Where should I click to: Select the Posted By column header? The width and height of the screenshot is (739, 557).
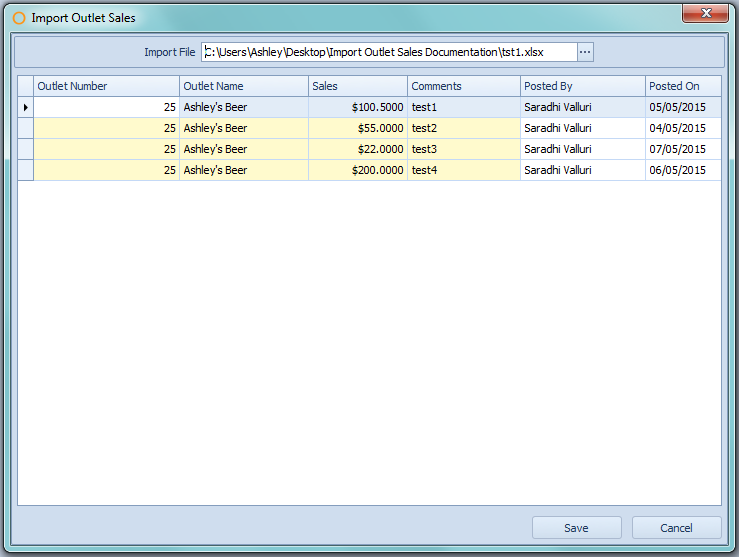582,86
